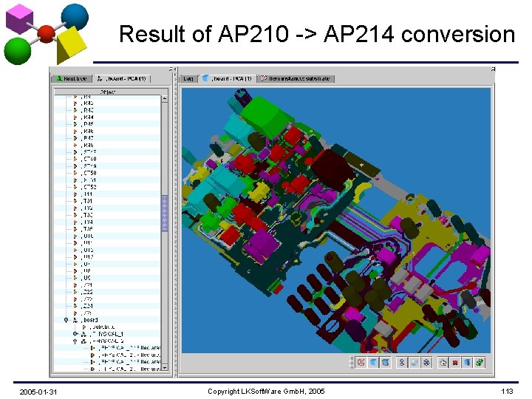Activate the hand pointer pick tool
This screenshot has height=399, width=532.
(x=443, y=362)
